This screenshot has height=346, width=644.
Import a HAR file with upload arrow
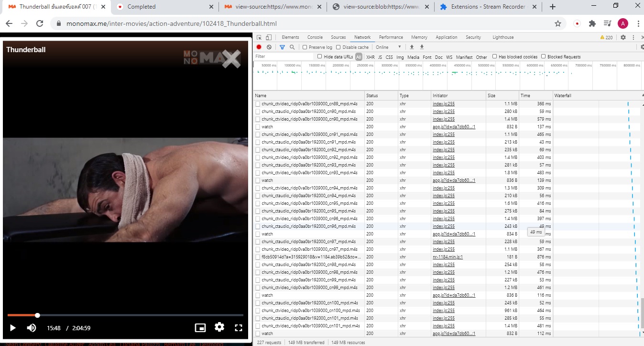412,47
